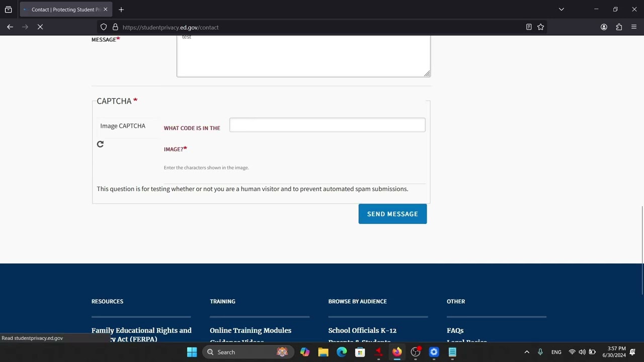Select the Contact | Protecting Student Privacy tab
Screen dimensions: 644x362
(66, 10)
